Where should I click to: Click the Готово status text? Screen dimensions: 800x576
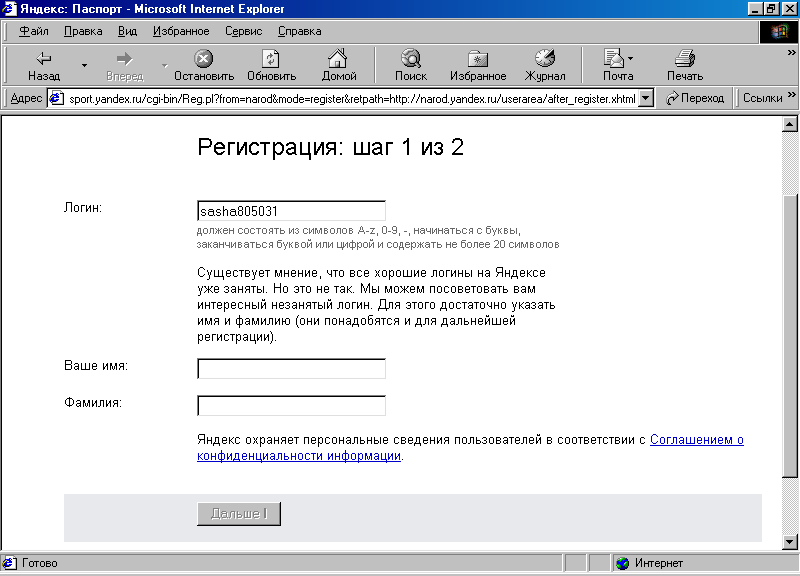tap(40, 563)
